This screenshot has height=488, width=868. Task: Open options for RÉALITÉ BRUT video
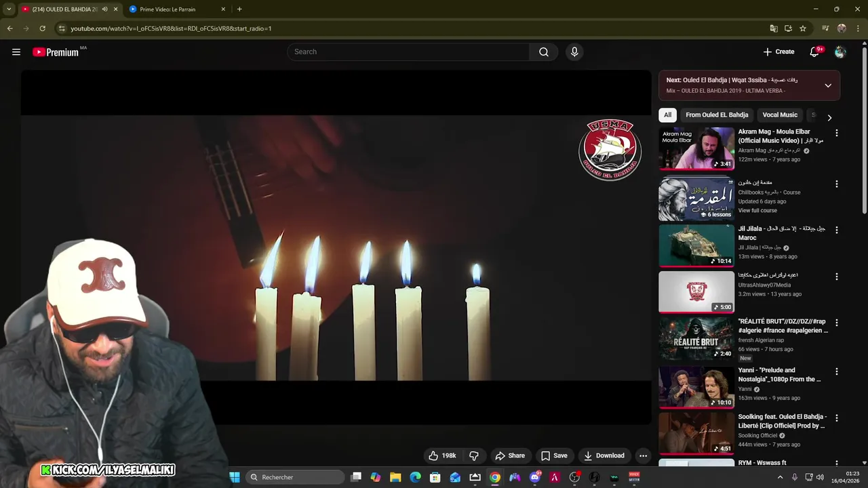pos(836,323)
